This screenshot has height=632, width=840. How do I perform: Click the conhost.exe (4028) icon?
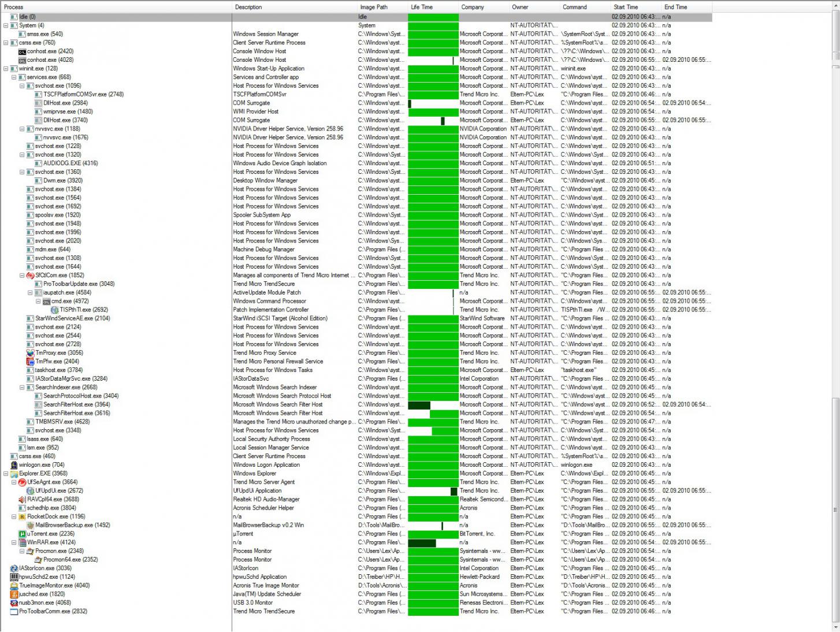(22, 60)
